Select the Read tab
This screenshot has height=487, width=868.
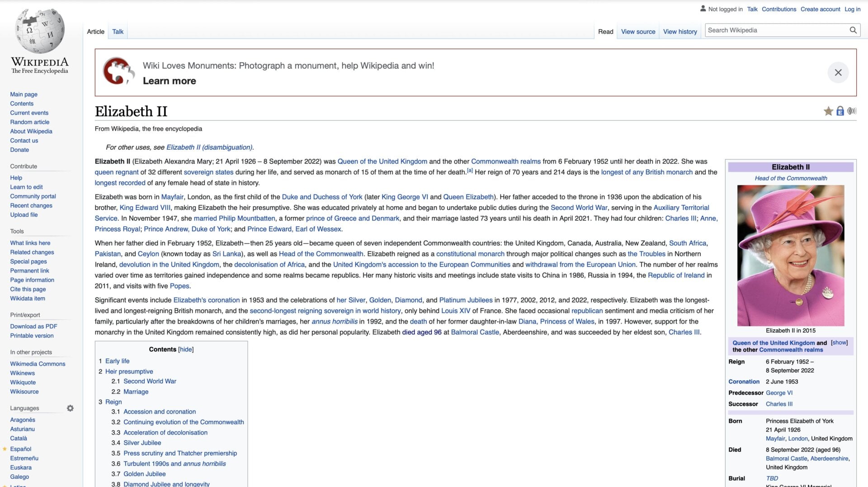click(x=606, y=32)
